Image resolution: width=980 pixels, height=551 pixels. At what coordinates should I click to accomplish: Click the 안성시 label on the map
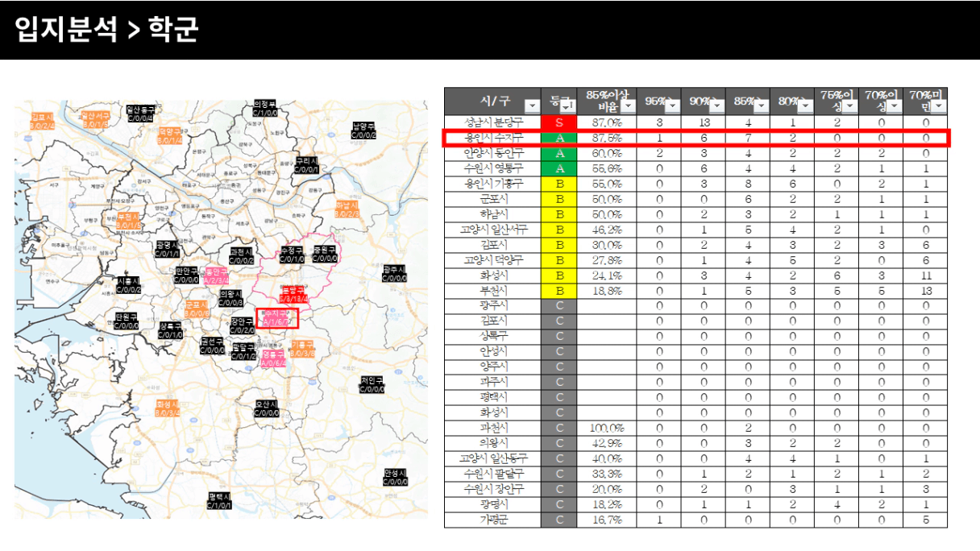tap(394, 476)
